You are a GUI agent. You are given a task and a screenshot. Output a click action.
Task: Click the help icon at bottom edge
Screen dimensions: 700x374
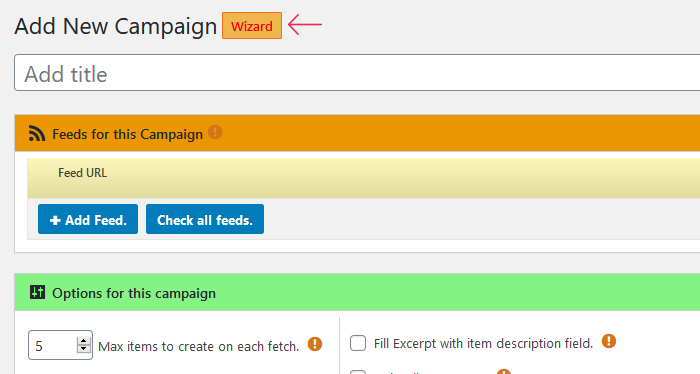(504, 372)
